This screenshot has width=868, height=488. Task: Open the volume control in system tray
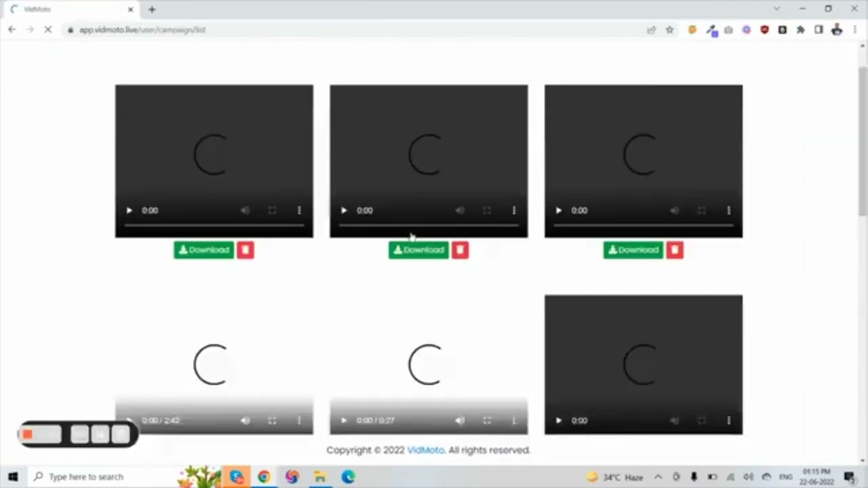tap(749, 476)
